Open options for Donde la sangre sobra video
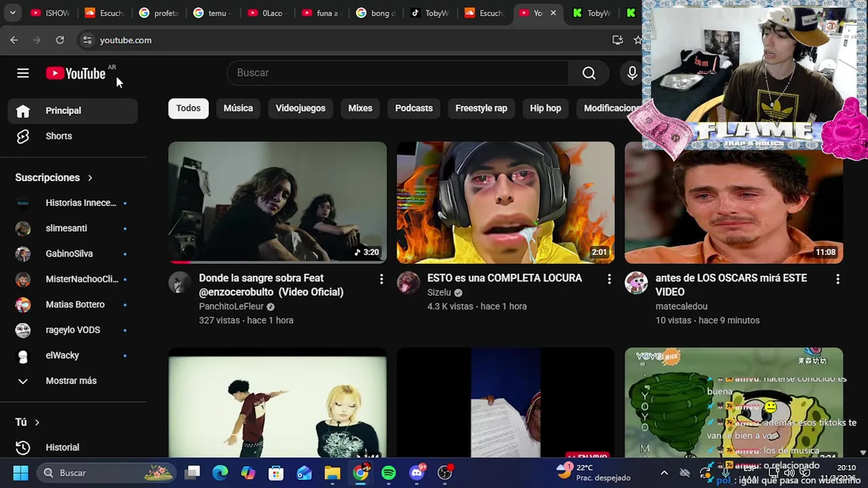Viewport: 868px width, 488px height. point(381,279)
